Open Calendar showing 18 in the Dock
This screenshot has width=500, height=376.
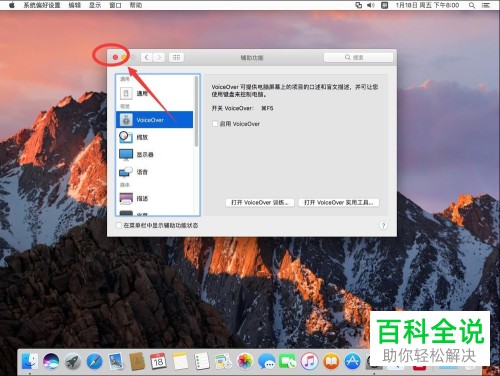[x=158, y=361]
